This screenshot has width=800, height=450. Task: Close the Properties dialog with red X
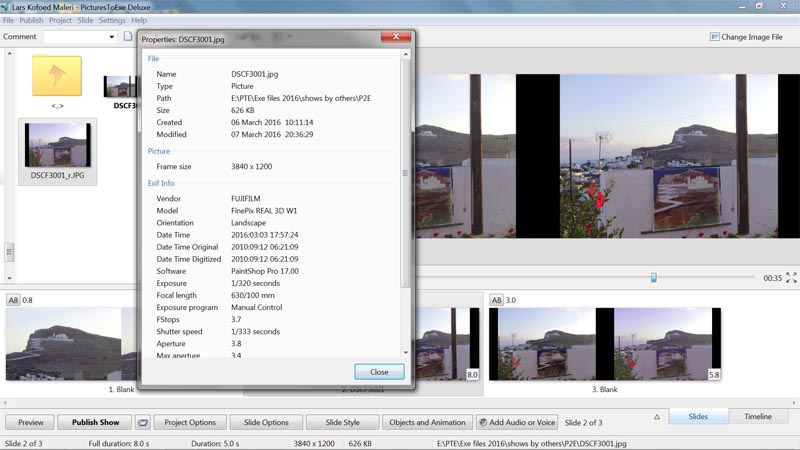coord(396,36)
